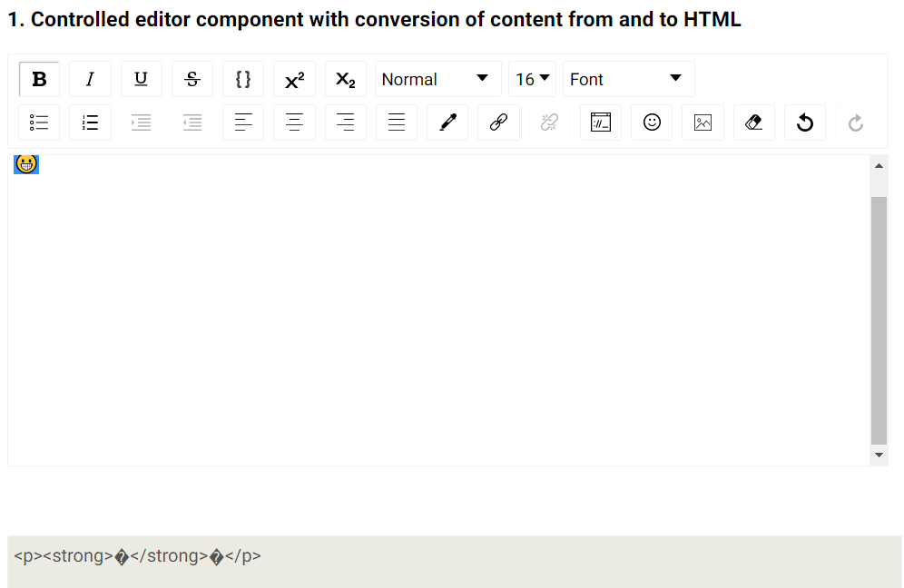Open the image insert tool
The width and height of the screenshot is (904, 588).
pos(703,122)
